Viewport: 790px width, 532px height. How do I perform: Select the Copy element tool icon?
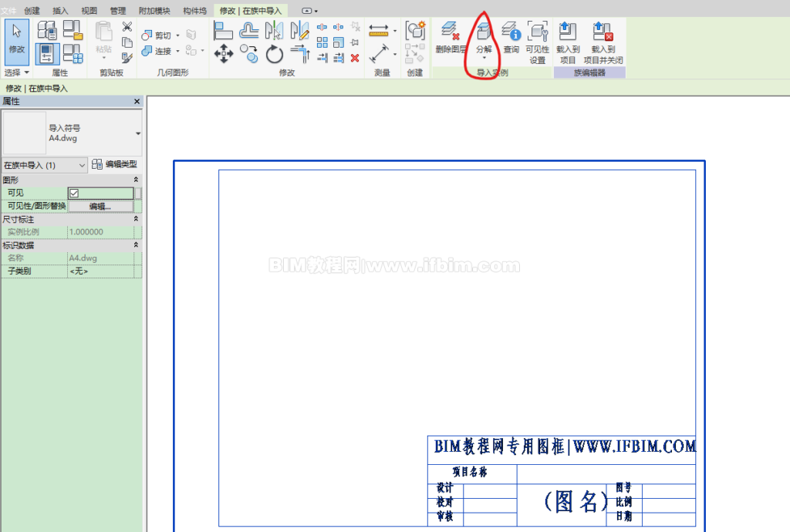(249, 54)
